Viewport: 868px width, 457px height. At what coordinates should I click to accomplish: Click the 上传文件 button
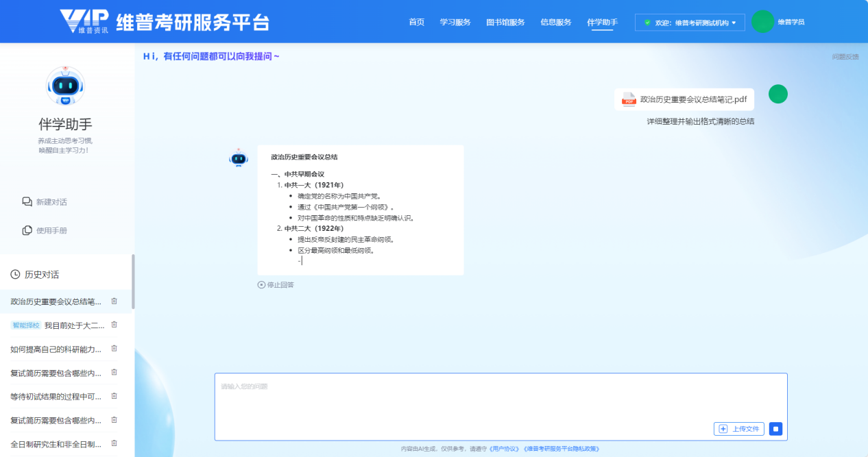point(739,429)
